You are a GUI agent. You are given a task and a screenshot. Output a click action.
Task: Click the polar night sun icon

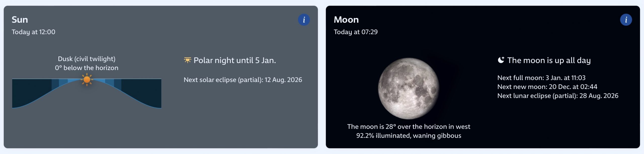click(187, 60)
